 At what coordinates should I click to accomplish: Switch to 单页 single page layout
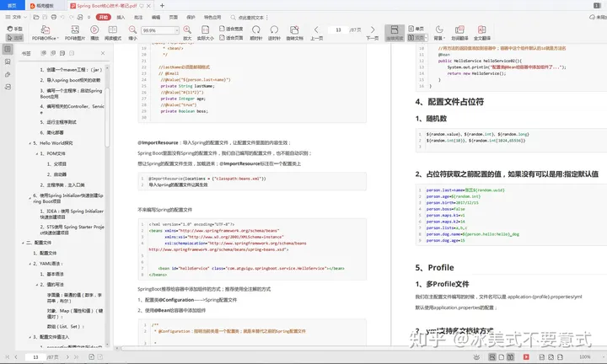click(x=416, y=29)
